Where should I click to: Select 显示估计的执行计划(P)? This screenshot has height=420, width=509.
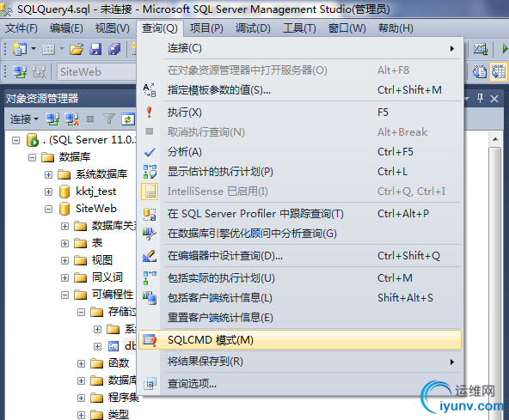300,172
